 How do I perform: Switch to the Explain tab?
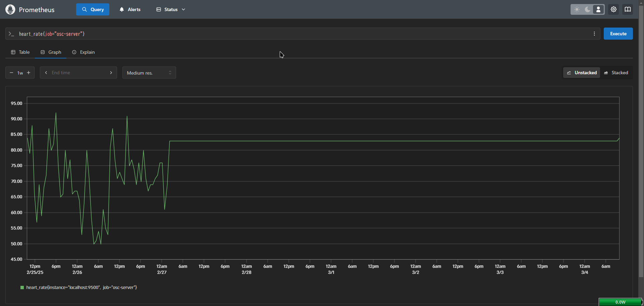(x=84, y=52)
